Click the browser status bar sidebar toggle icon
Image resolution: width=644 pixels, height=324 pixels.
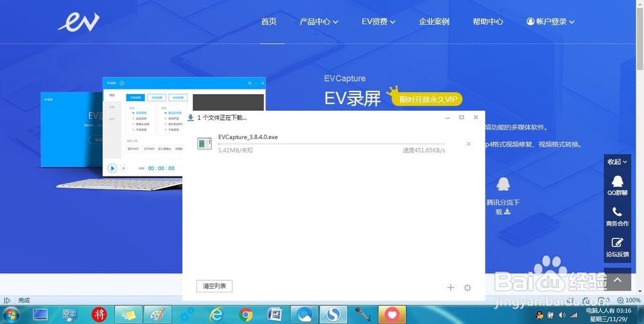[x=6, y=301]
